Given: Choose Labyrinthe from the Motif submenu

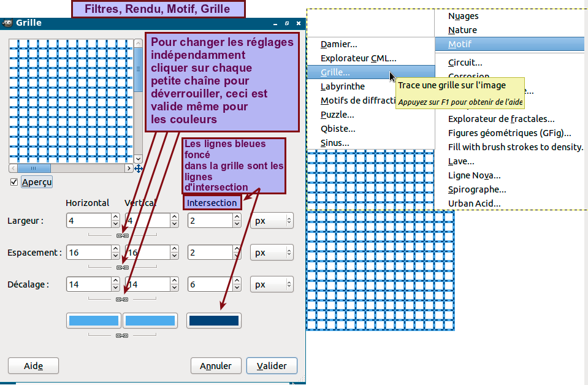Looking at the screenshot, I should click(x=342, y=86).
